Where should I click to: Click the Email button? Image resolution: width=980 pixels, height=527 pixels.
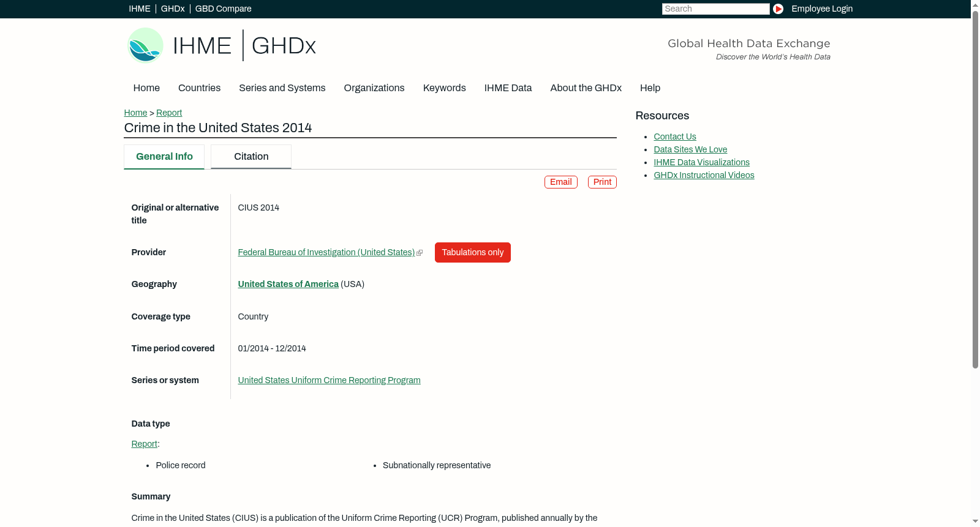pyautogui.click(x=561, y=182)
